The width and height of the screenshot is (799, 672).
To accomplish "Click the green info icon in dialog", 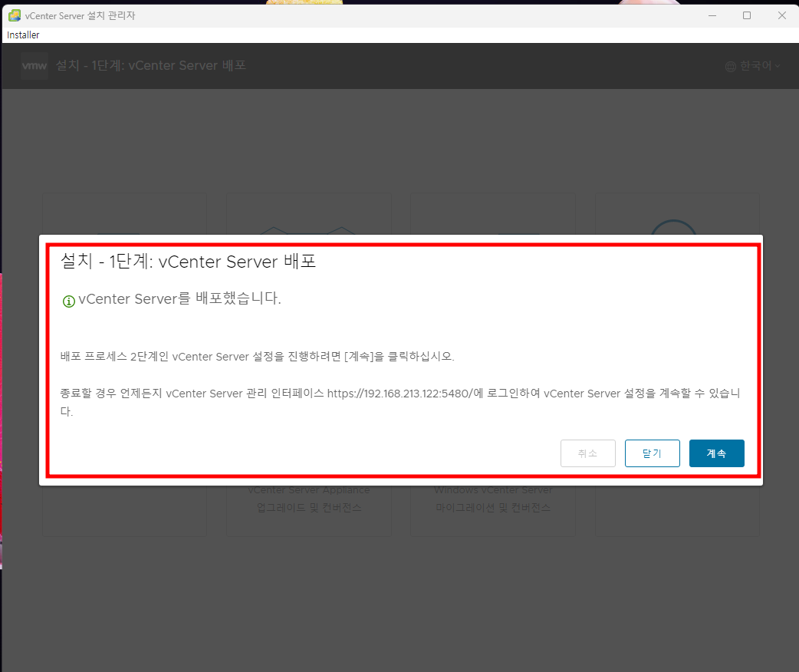I will point(69,301).
